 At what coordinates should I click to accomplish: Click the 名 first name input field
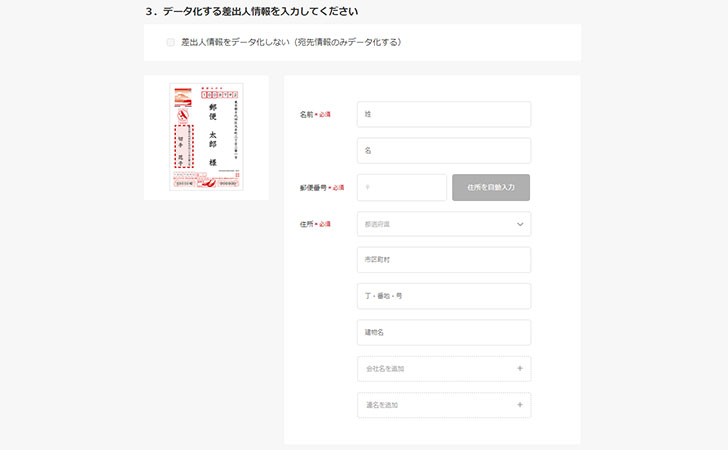click(x=444, y=150)
